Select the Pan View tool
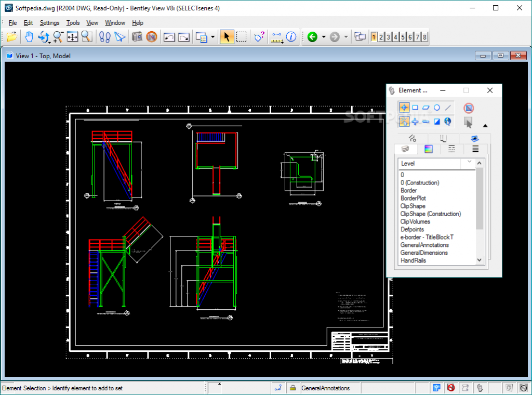 tap(30, 37)
